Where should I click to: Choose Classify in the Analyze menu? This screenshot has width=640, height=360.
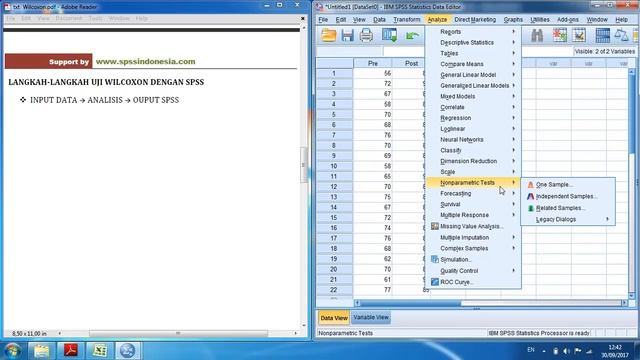tap(473, 150)
